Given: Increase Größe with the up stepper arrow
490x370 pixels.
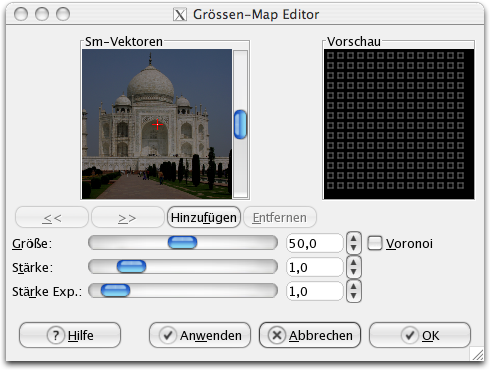Looking at the screenshot, I should pyautogui.click(x=354, y=238).
